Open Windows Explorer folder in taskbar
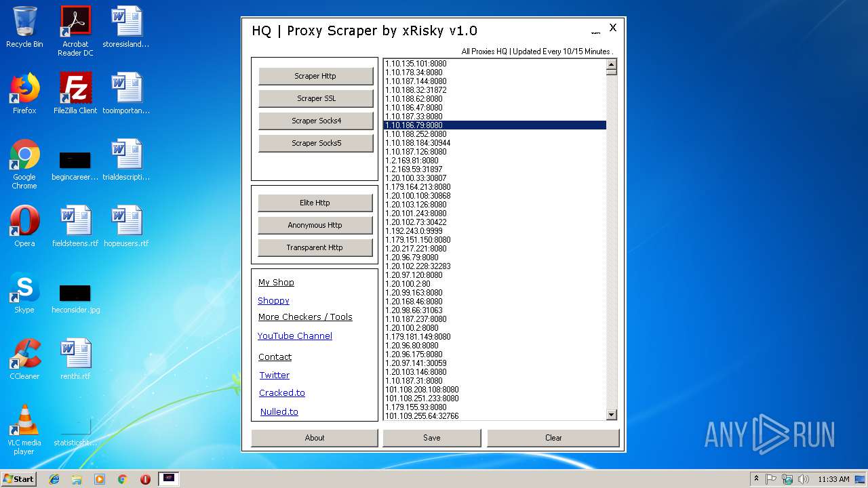 tap(77, 479)
